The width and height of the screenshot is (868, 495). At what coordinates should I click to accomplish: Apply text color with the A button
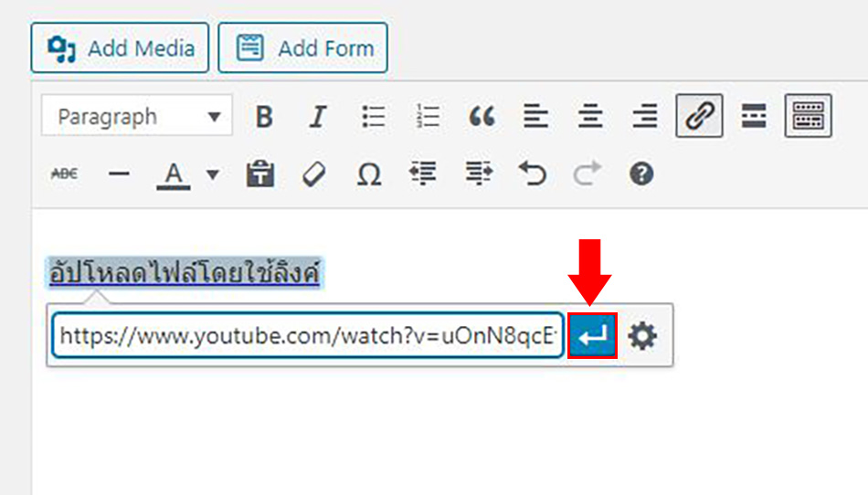[x=174, y=174]
